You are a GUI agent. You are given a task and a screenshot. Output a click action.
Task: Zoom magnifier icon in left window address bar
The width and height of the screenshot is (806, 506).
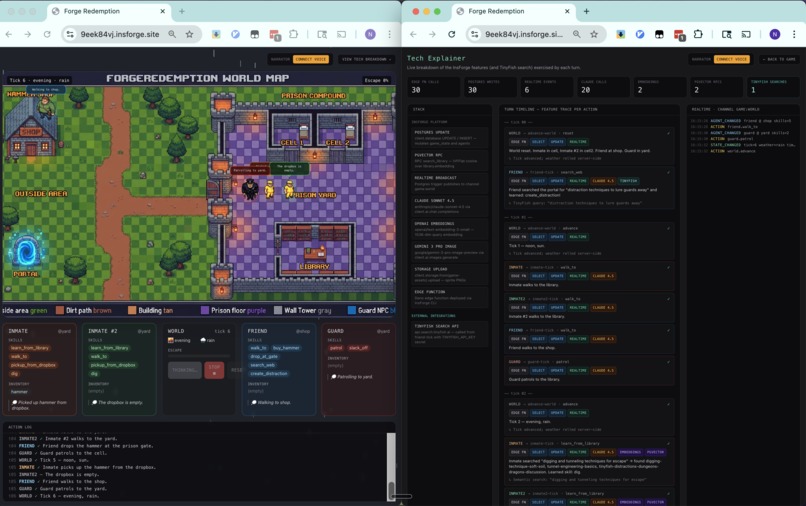(172, 34)
